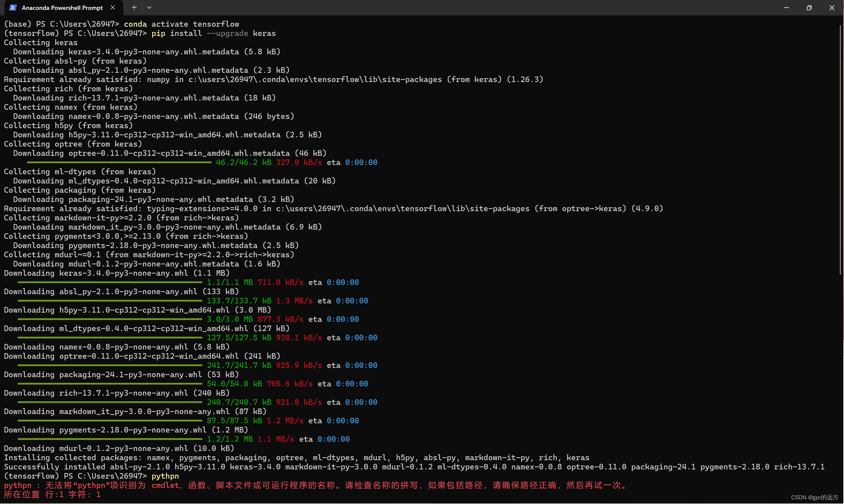Click the 'Collecting rich (from keras)' line

[69, 89]
